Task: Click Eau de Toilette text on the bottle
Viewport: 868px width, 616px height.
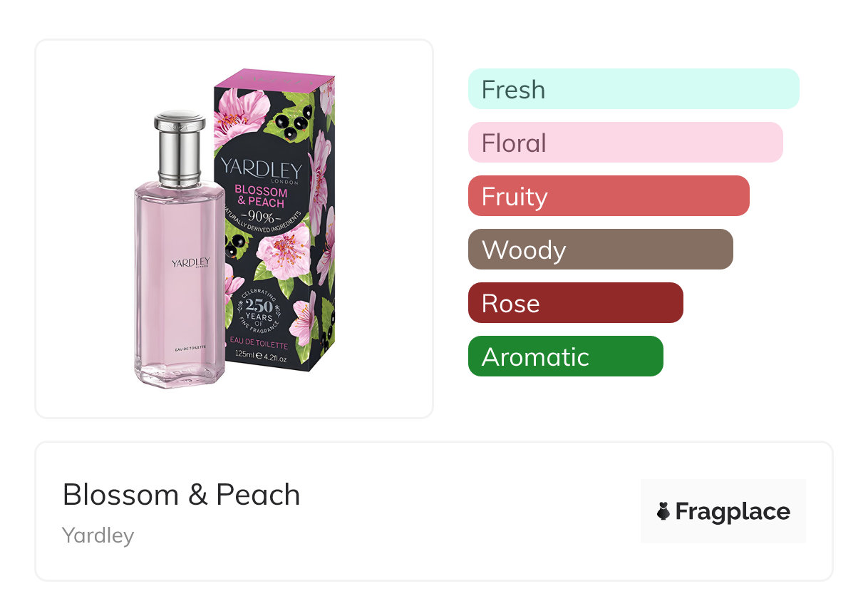Action: tap(190, 347)
